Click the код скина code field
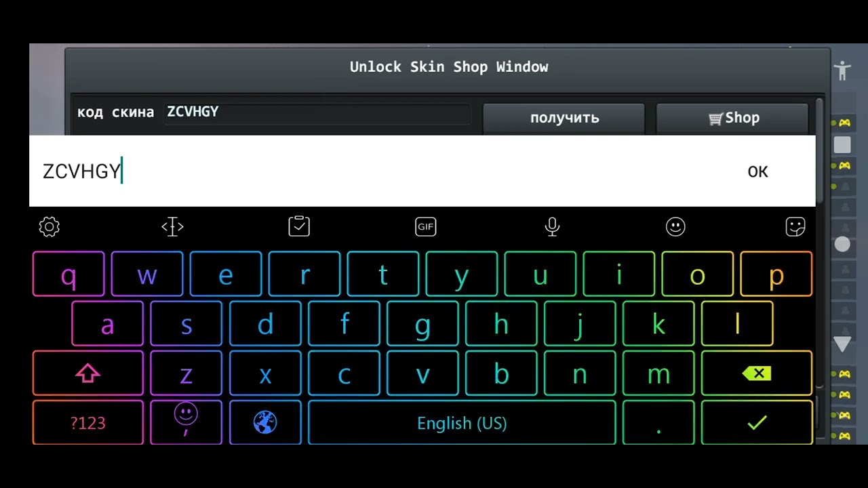Screen dimensions: 868x488 (x=318, y=113)
